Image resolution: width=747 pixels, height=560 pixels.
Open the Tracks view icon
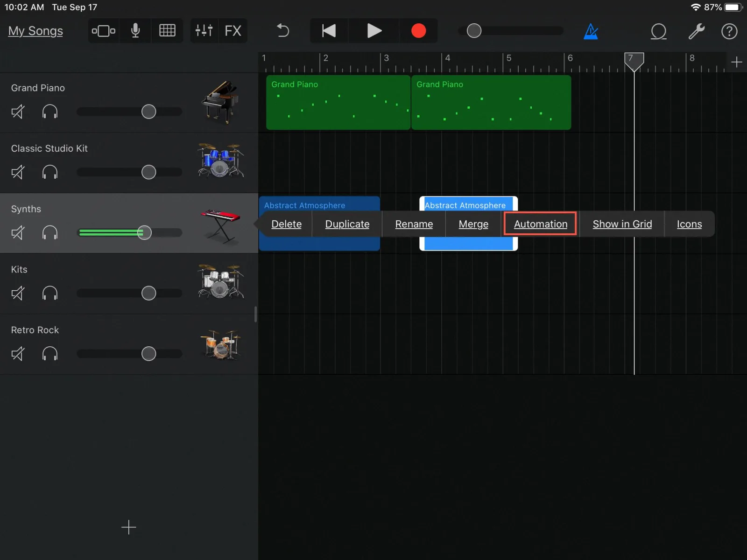click(x=103, y=31)
